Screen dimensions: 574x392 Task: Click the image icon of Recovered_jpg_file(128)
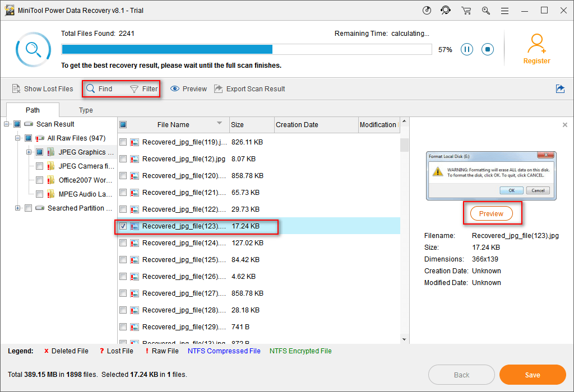click(135, 310)
